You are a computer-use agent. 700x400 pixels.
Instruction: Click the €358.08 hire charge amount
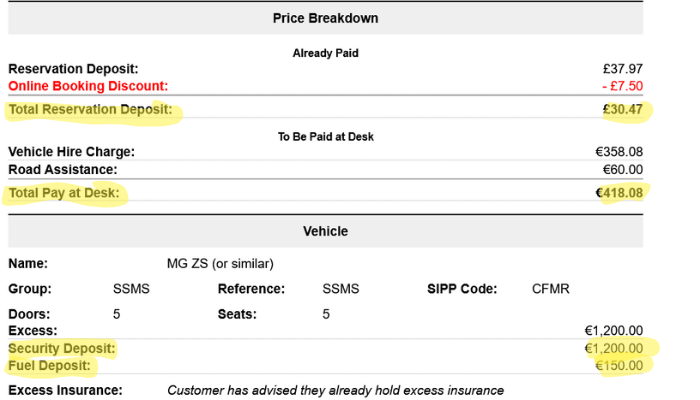(x=618, y=152)
